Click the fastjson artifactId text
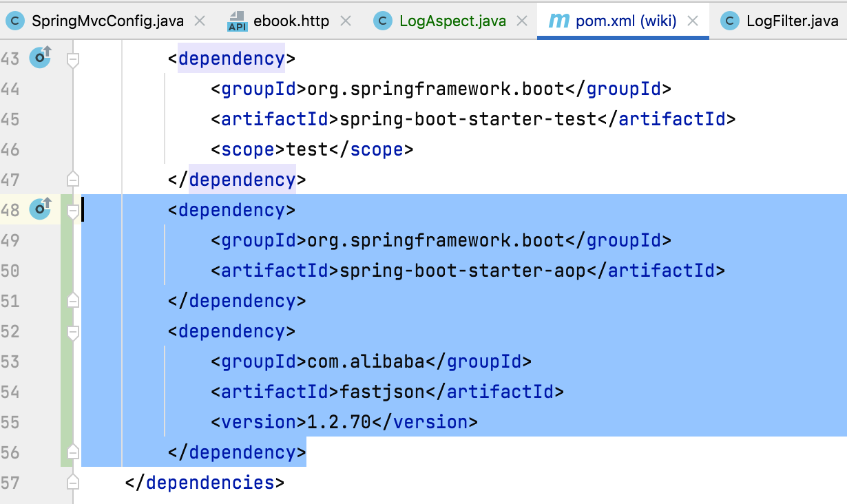Image resolution: width=847 pixels, height=504 pixels. coord(382,392)
